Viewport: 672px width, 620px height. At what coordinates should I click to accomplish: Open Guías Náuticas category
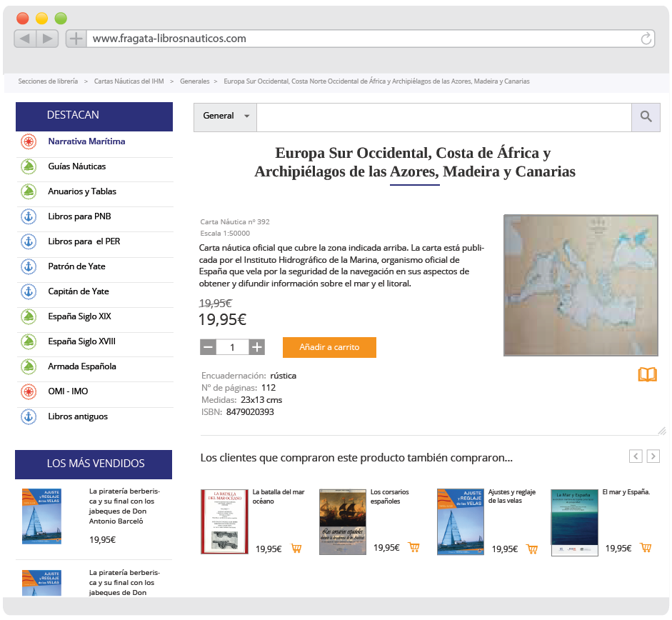(76, 166)
